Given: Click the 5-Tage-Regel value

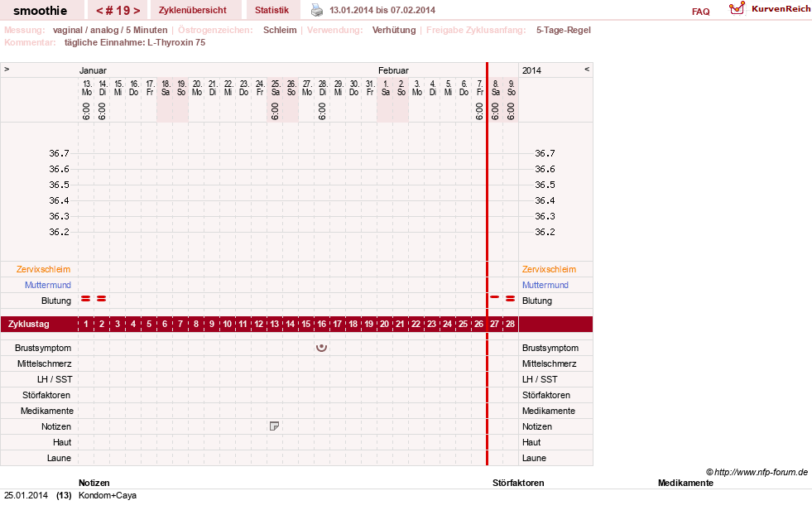Looking at the screenshot, I should click(x=564, y=30).
